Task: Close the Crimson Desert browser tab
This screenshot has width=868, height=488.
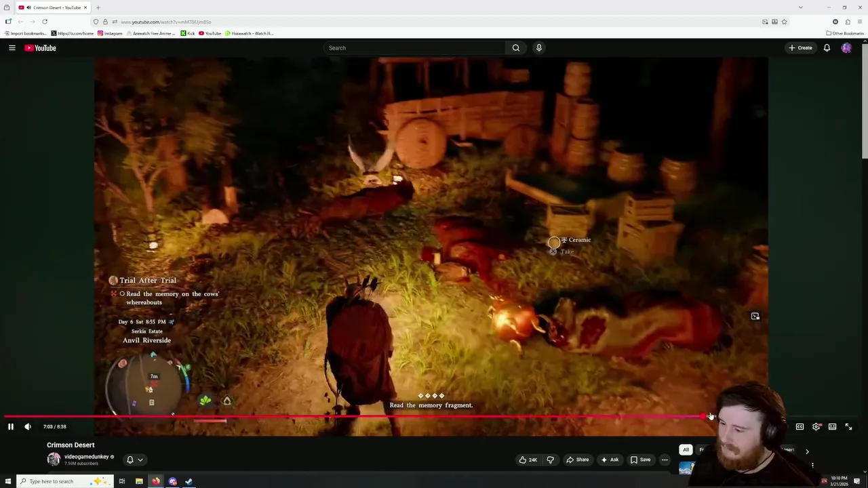Action: pos(85,7)
